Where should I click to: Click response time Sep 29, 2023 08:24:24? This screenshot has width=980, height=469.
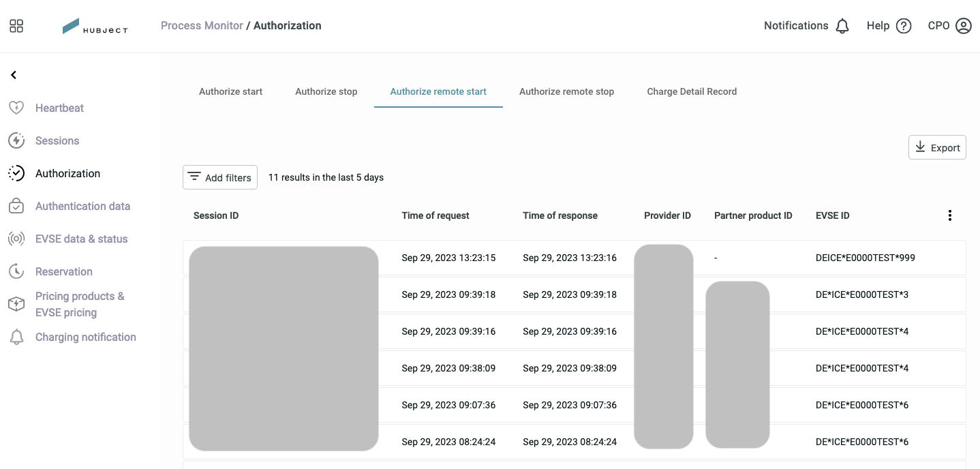point(570,442)
